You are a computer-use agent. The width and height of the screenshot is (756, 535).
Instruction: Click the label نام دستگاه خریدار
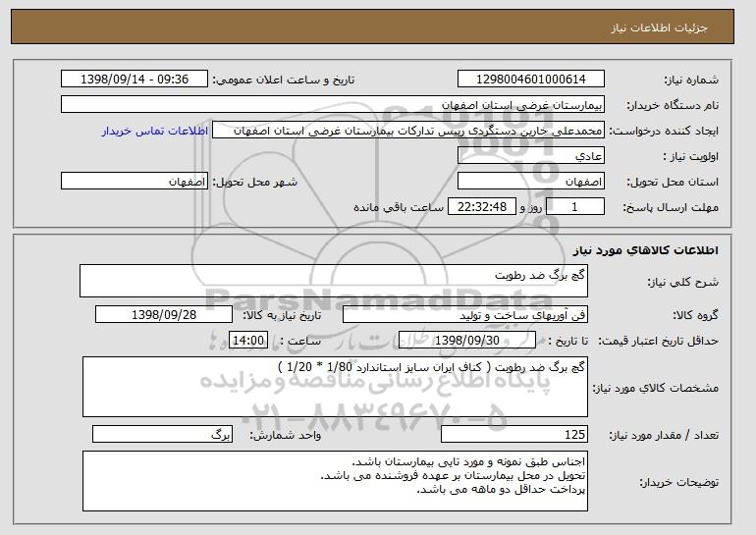673,105
